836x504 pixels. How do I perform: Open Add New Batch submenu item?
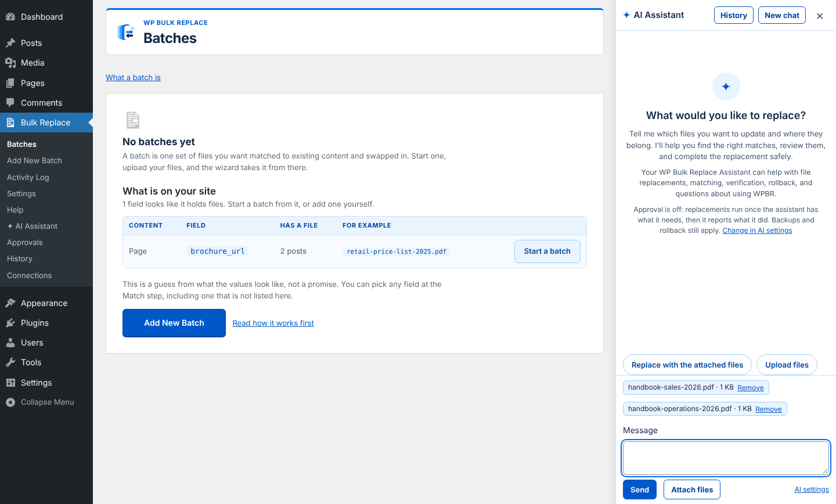(34, 161)
